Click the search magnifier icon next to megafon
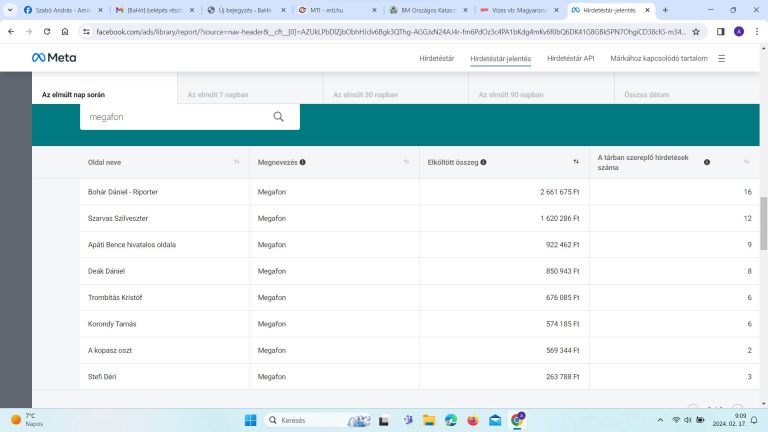 click(278, 117)
